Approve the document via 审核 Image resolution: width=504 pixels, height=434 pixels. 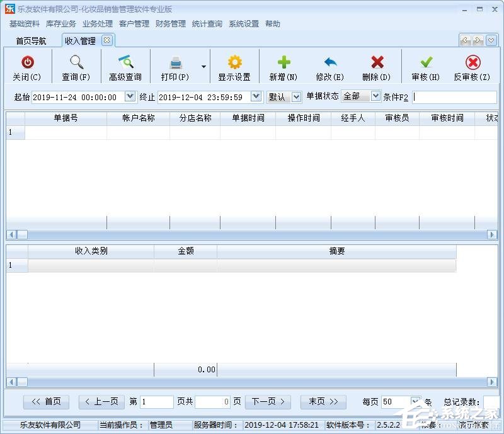[425, 66]
